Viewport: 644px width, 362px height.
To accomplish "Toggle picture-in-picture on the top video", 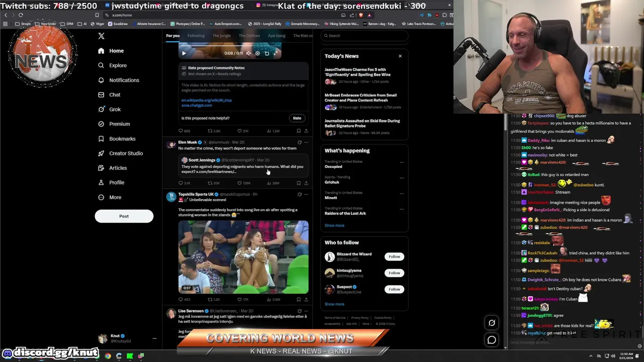I will point(267,53).
